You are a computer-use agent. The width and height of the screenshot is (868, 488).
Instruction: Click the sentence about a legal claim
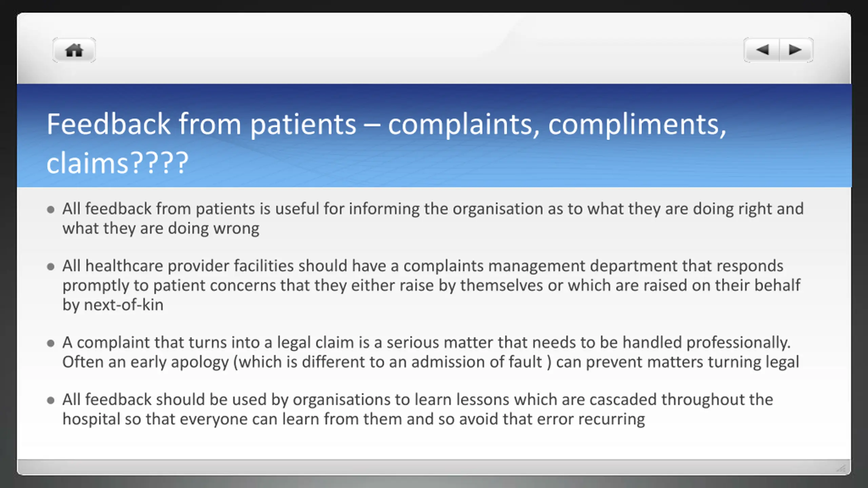point(427,343)
